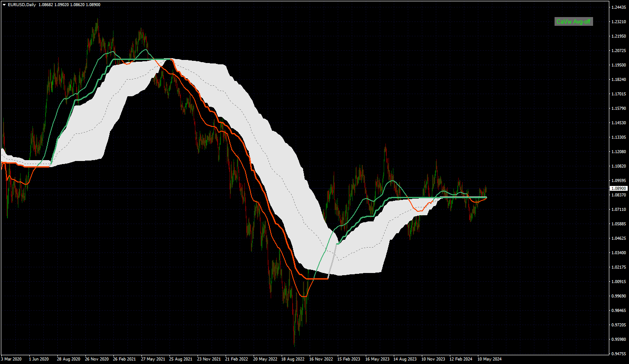629x364 pixels.
Task: Open the triangle menu beside EURUSD,Daily
Action: [4, 4]
